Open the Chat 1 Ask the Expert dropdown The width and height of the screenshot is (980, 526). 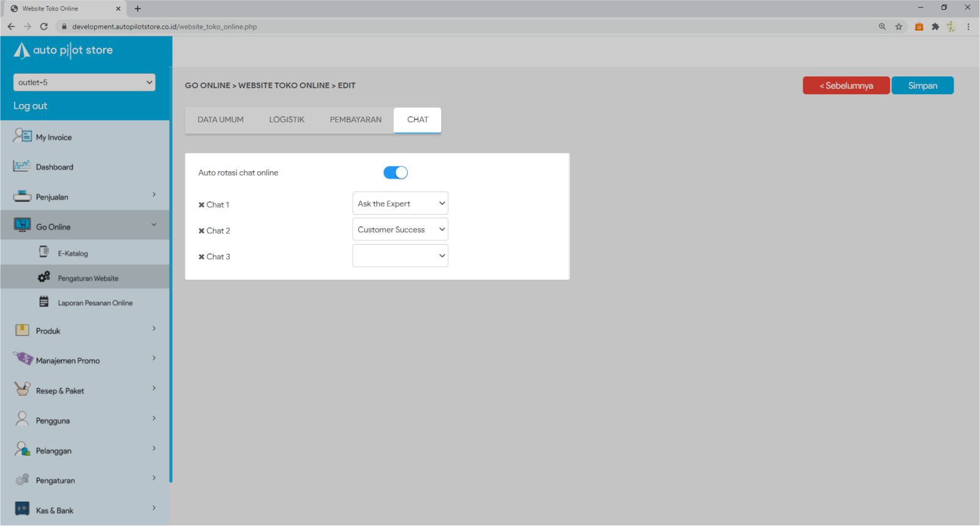click(400, 204)
